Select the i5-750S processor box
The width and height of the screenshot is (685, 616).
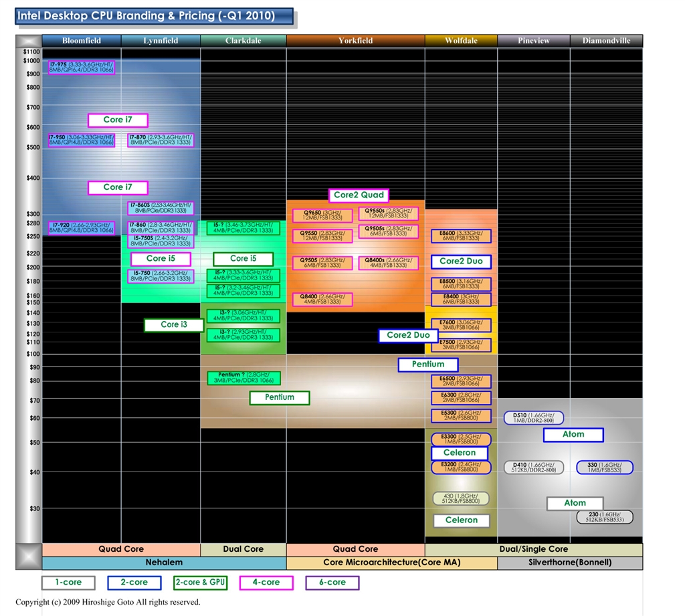(161, 241)
